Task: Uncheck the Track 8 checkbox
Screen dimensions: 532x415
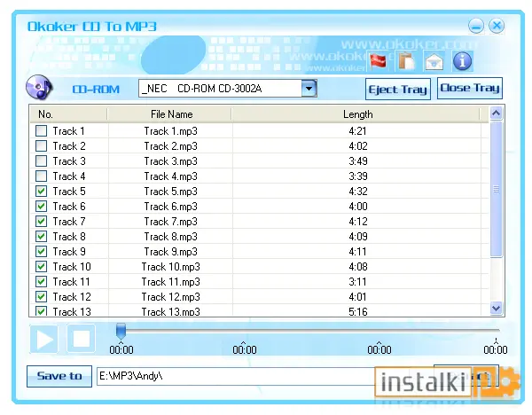Action: tap(42, 236)
